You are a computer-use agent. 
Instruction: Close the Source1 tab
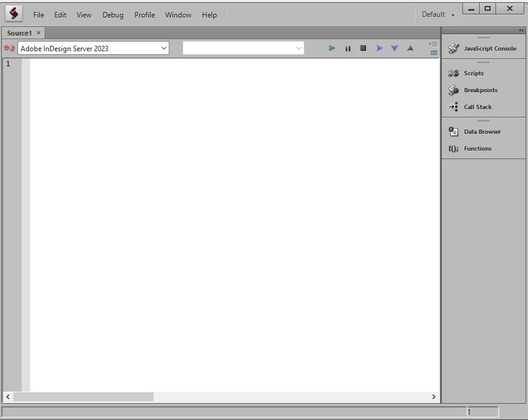(39, 33)
